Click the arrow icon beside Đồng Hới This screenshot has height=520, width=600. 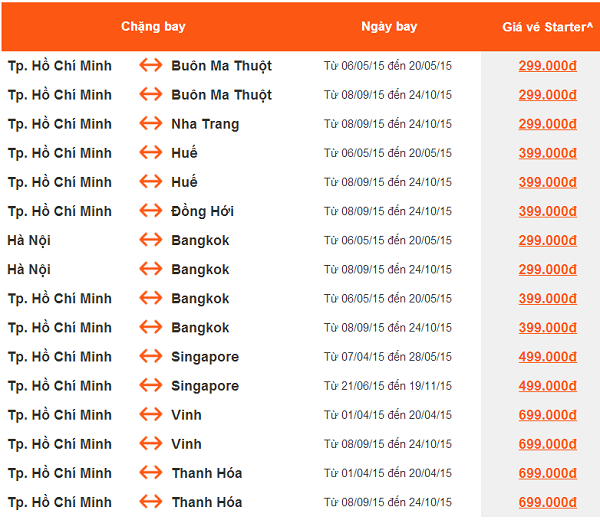point(151,210)
